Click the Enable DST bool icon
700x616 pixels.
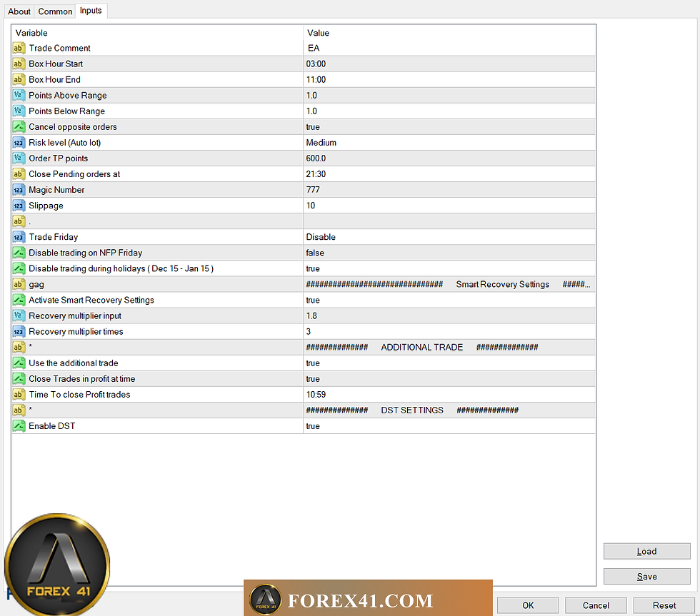[19, 426]
